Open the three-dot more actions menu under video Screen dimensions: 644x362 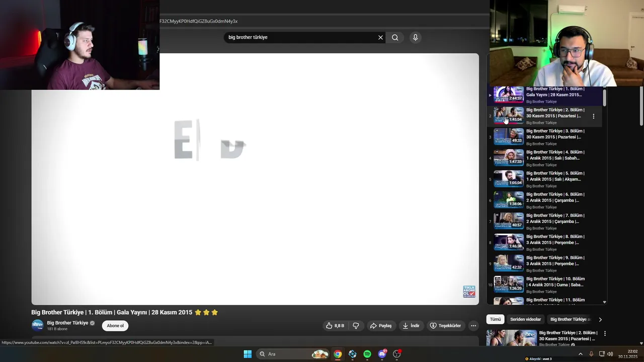click(473, 326)
